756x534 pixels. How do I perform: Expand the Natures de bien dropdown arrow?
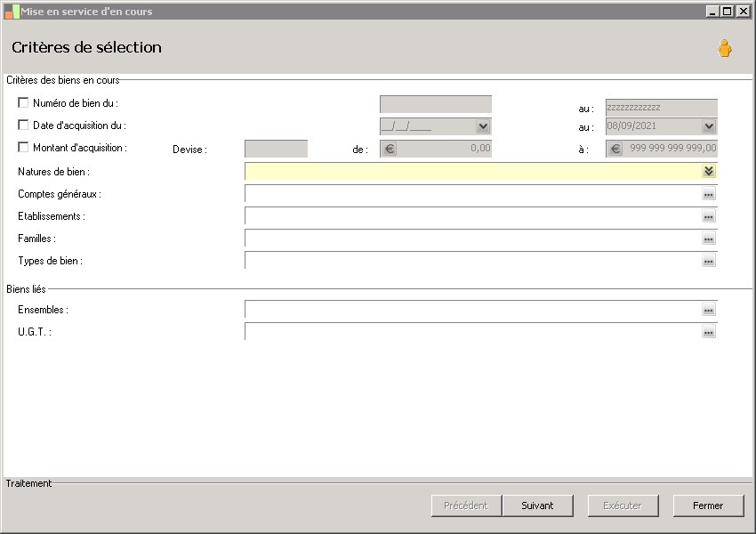point(708,171)
